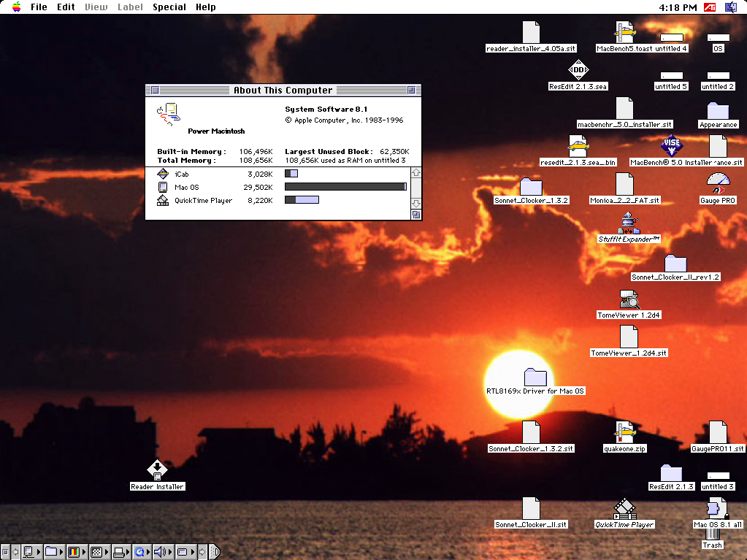Open the Help menu

206,7
